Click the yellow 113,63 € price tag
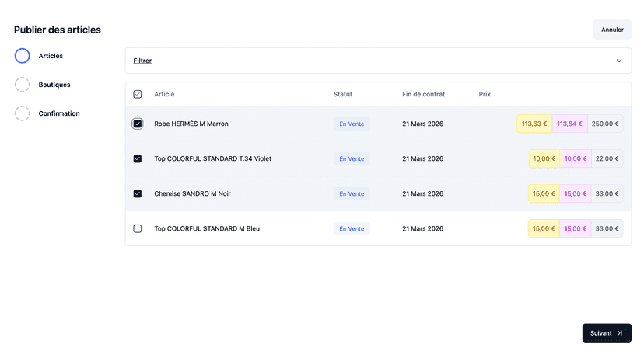Viewport: 644px width, 362px height. [x=534, y=124]
